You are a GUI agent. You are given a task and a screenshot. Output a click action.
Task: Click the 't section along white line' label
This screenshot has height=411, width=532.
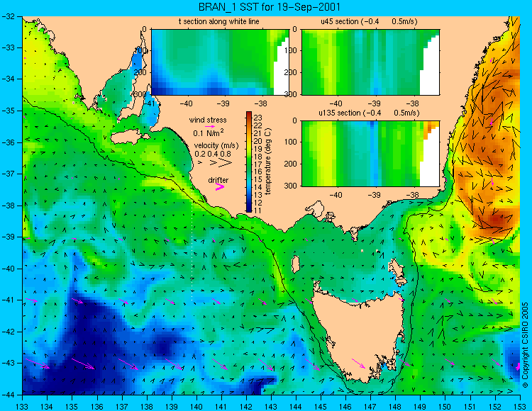(x=219, y=21)
